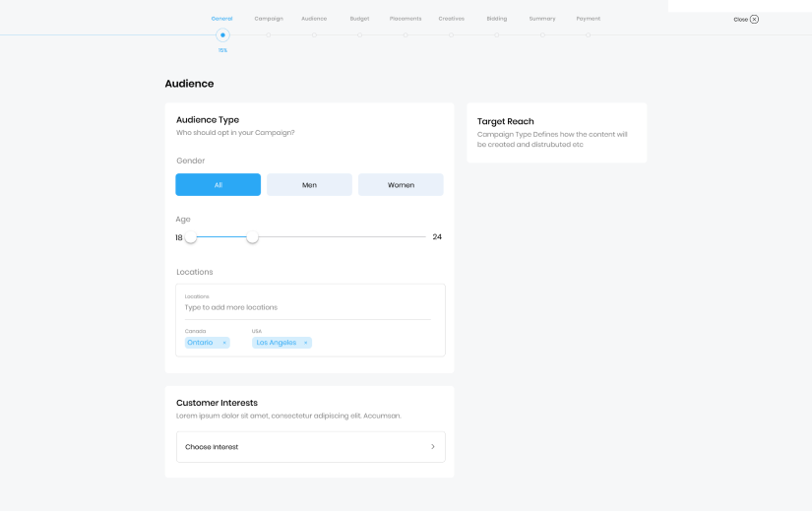Viewport: 812px width, 517px height.
Task: Click the Close X circle icon
Action: (754, 19)
